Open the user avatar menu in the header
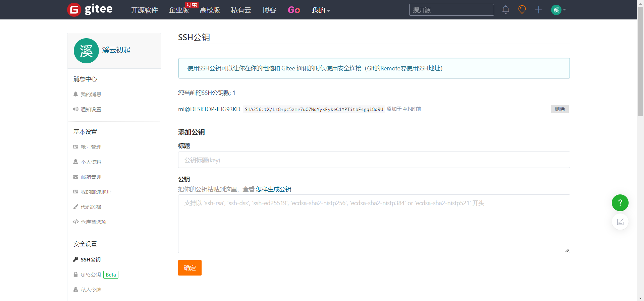 point(558,10)
